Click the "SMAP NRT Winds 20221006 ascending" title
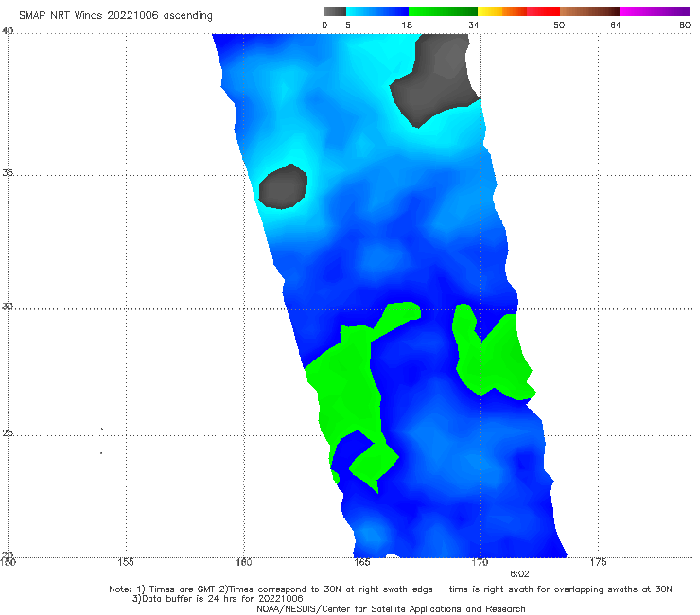This screenshot has width=700, height=615. (x=115, y=15)
